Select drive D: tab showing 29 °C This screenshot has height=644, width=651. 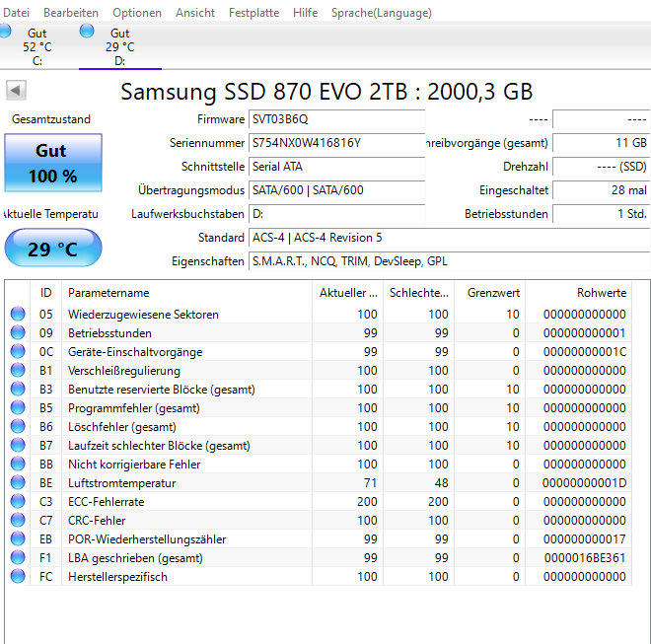click(120, 46)
